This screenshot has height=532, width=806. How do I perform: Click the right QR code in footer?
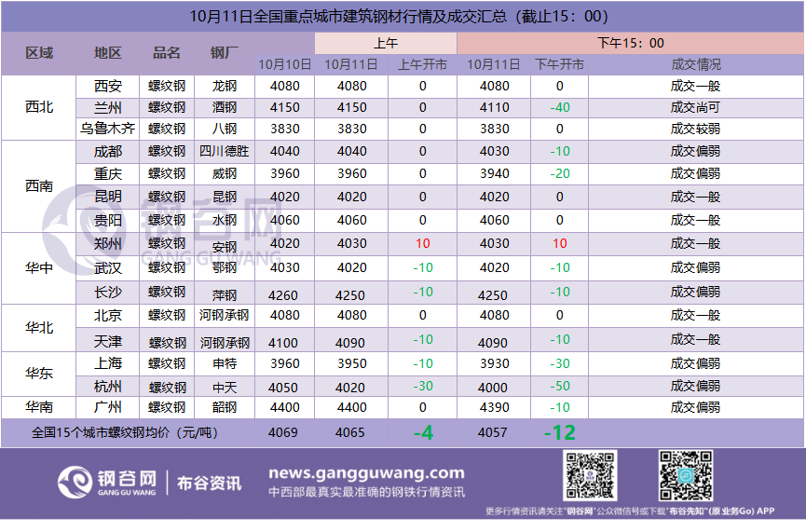coord(686,475)
